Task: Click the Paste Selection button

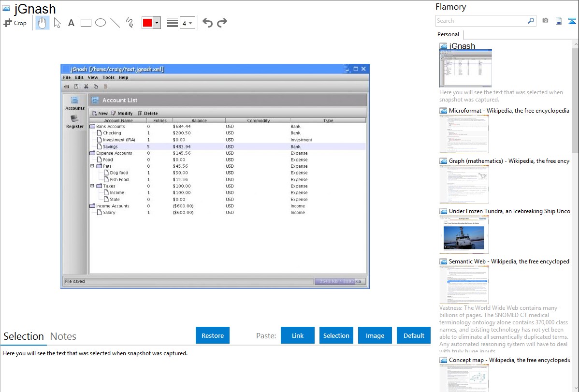Action: [x=336, y=335]
